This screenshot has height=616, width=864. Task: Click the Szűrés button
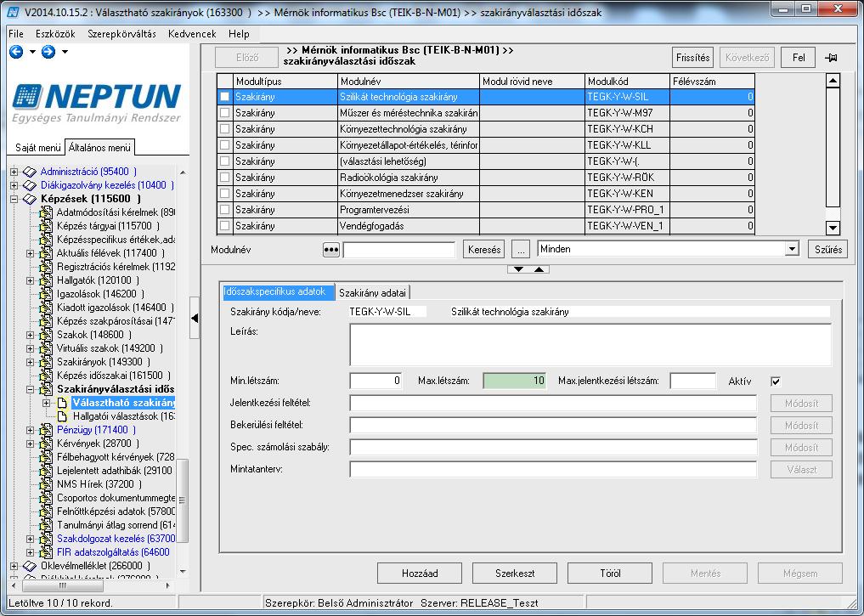[x=828, y=250]
